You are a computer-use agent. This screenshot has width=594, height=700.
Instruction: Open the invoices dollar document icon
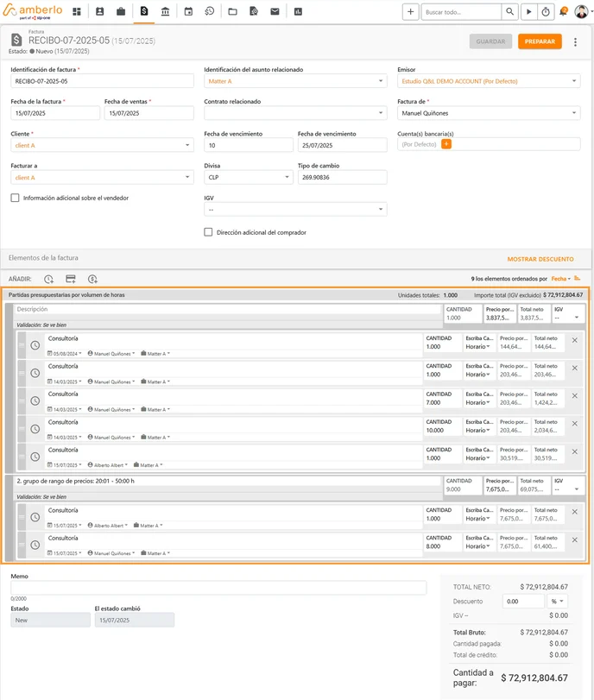(x=144, y=11)
